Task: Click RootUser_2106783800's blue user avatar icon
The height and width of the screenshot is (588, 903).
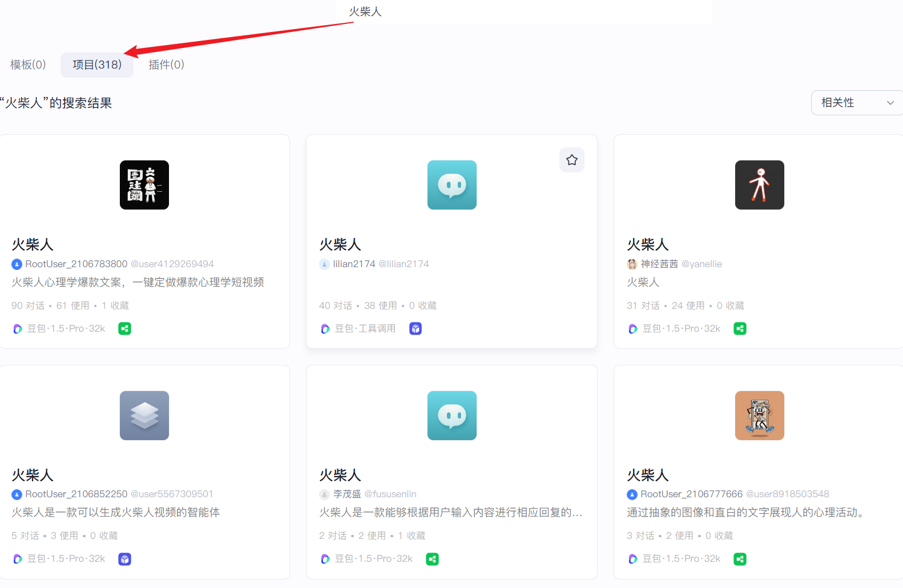Action: (17, 264)
